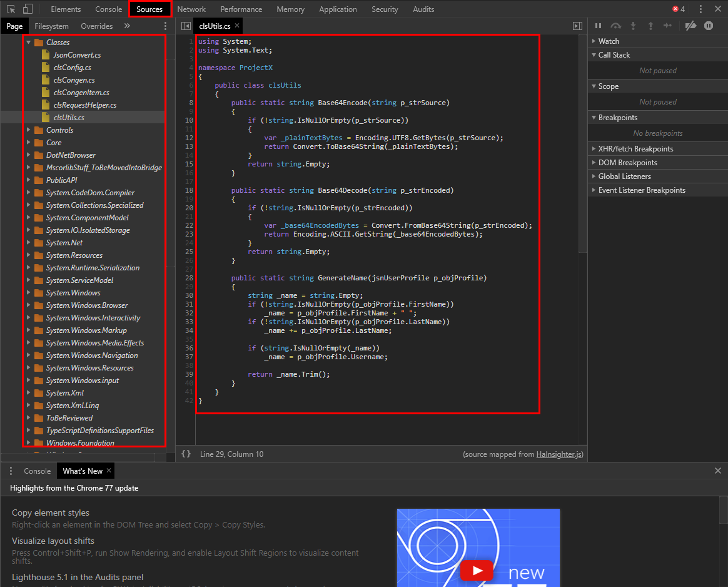Expand the Core folder

pos(29,143)
